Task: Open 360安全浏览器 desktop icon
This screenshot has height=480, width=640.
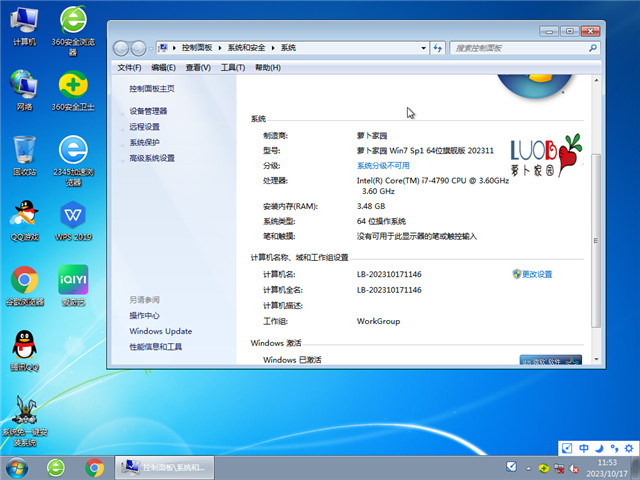Action: click(x=73, y=30)
